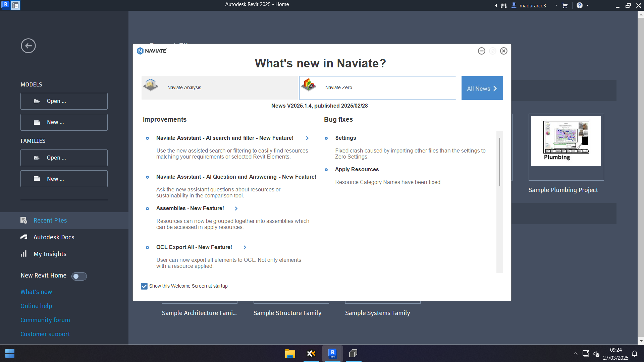Select the Naviate Analysis tab

tap(220, 88)
